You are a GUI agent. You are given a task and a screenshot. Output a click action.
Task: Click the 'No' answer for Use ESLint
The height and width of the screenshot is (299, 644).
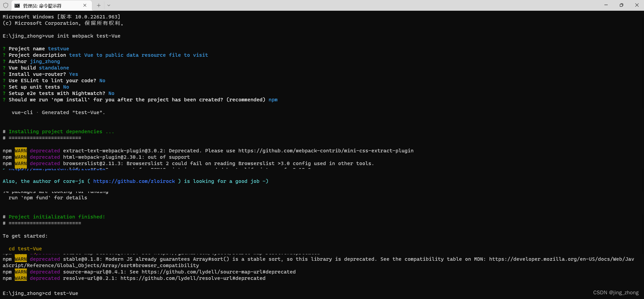(102, 81)
